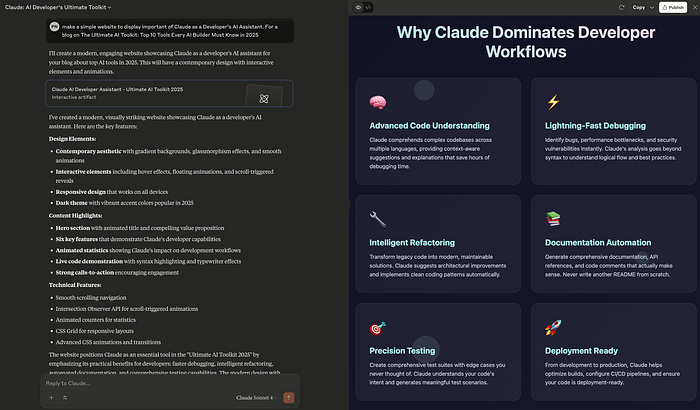Close the artifact panel
This screenshot has height=410, width=700.
695,7
